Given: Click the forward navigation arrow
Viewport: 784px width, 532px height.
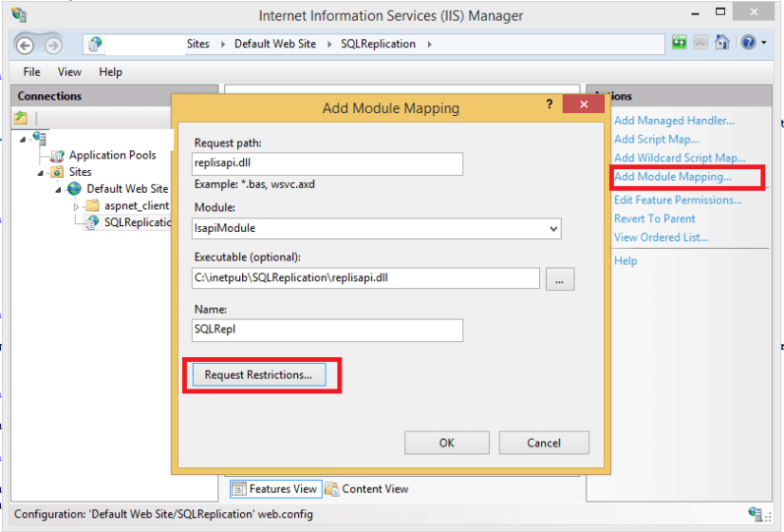Looking at the screenshot, I should coord(51,44).
